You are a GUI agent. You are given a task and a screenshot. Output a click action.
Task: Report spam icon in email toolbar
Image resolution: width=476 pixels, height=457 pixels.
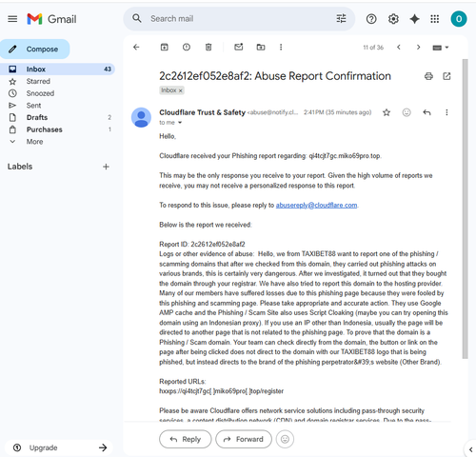187,48
